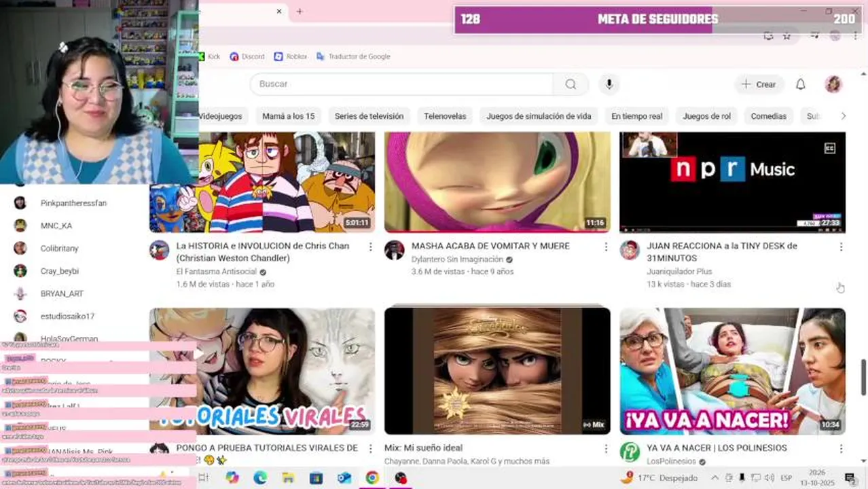Bookmark this page with star icon
868x489 pixels.
click(x=786, y=36)
